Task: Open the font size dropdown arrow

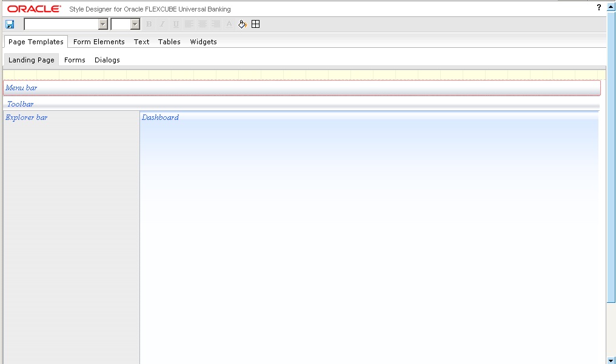Action: 135,24
